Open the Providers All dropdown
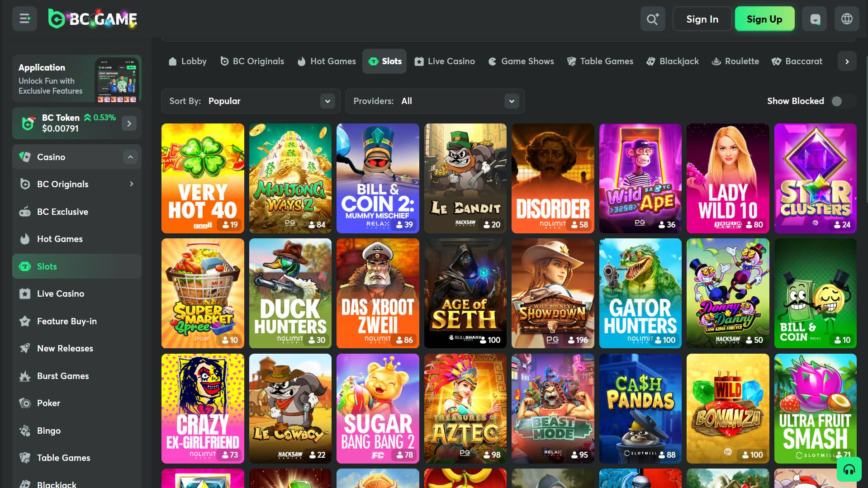 tap(435, 101)
